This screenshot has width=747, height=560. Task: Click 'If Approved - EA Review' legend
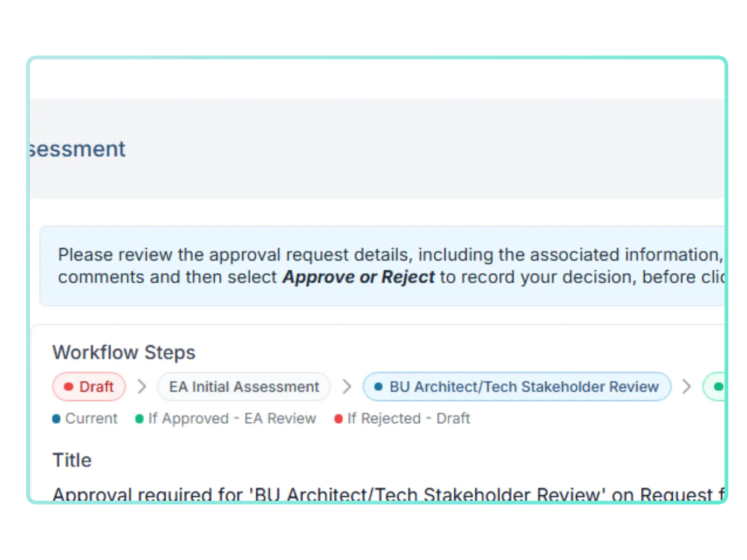pos(226,418)
